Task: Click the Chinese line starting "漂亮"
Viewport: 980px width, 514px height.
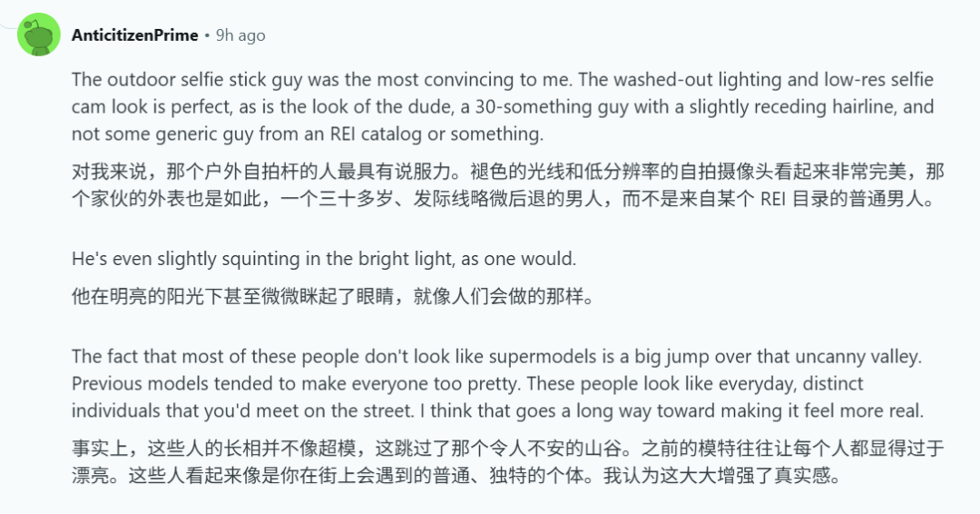Action: 456,476
